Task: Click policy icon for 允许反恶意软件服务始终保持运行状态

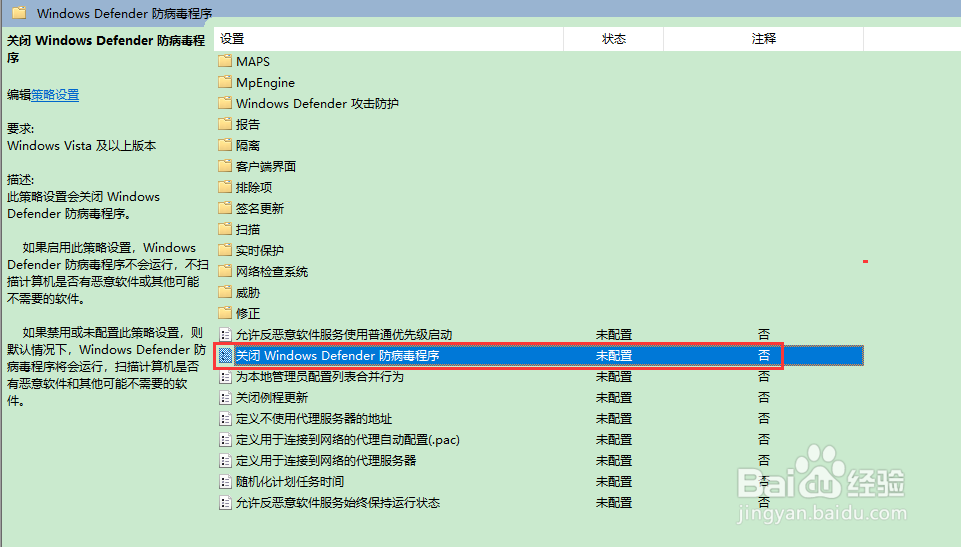Action: (x=226, y=502)
